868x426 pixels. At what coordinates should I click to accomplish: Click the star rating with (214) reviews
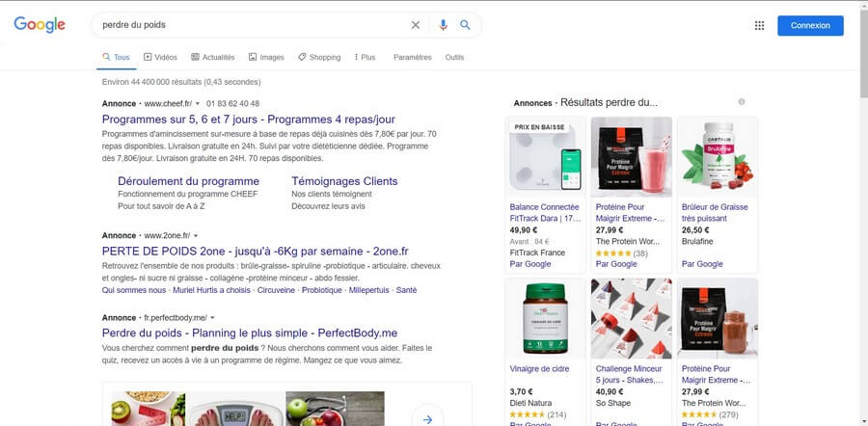click(x=537, y=415)
